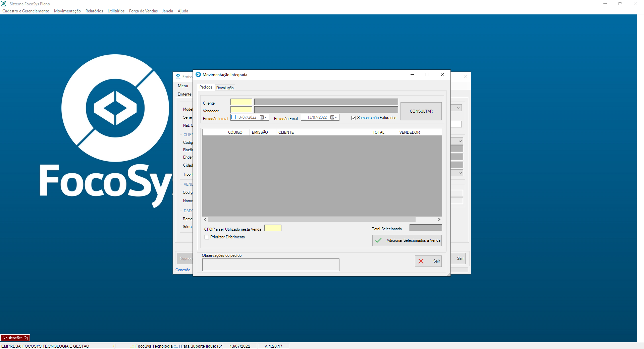This screenshot has height=349, width=644.
Task: Expand top dropdown in background window's right side
Action: 459,108
